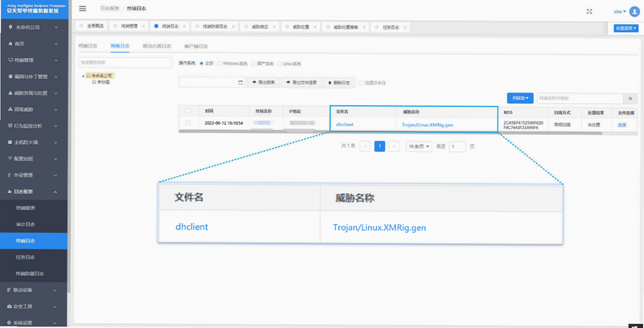Click the user avatar icon
The image size is (644, 328).
click(x=634, y=11)
